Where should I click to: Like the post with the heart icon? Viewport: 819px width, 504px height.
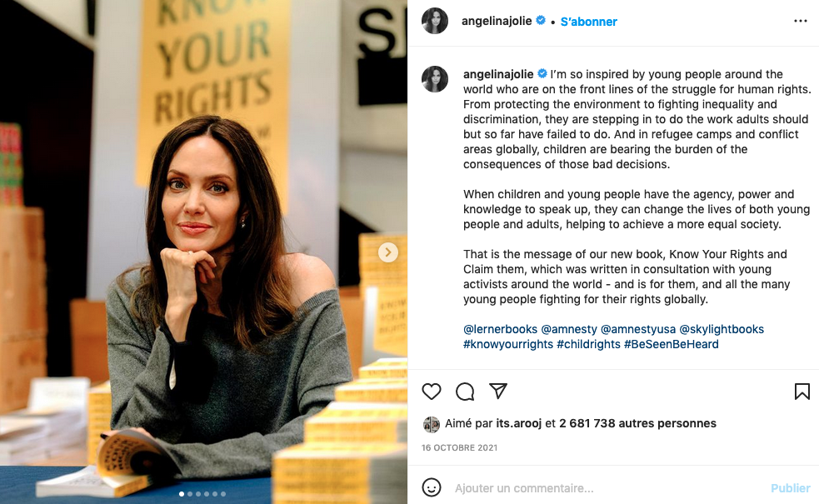click(432, 392)
